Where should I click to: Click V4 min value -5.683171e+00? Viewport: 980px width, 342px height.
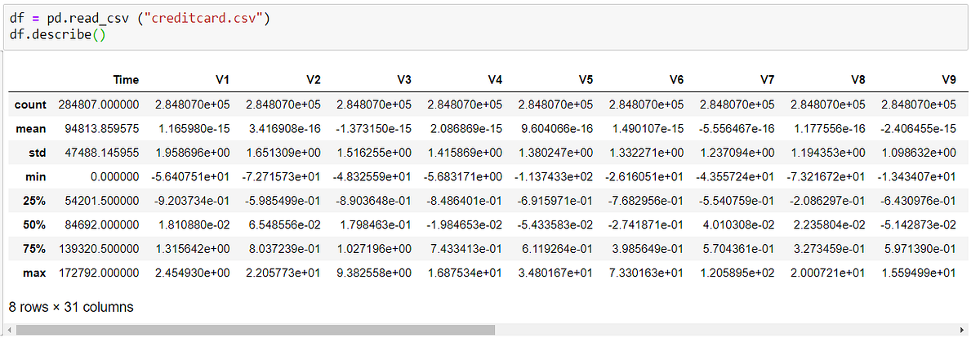tap(463, 177)
